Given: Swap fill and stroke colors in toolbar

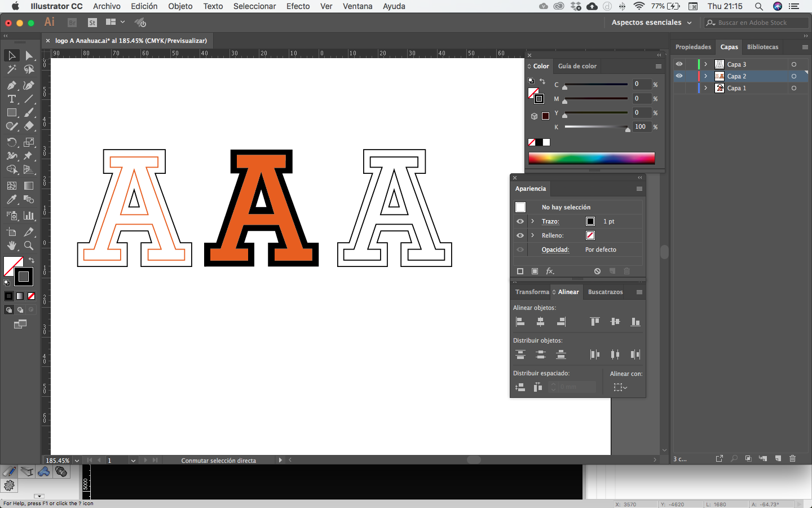Looking at the screenshot, I should [x=32, y=260].
